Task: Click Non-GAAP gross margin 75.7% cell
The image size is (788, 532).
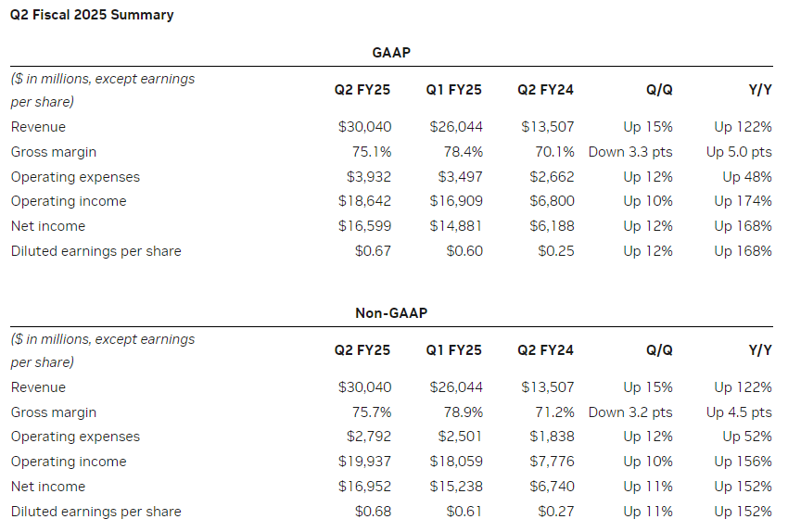Action: (372, 412)
